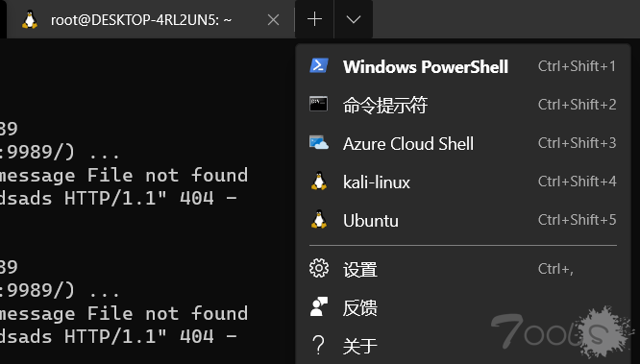Image resolution: width=640 pixels, height=364 pixels.
Task: Click the feedback (反馈) person icon
Action: (x=319, y=307)
